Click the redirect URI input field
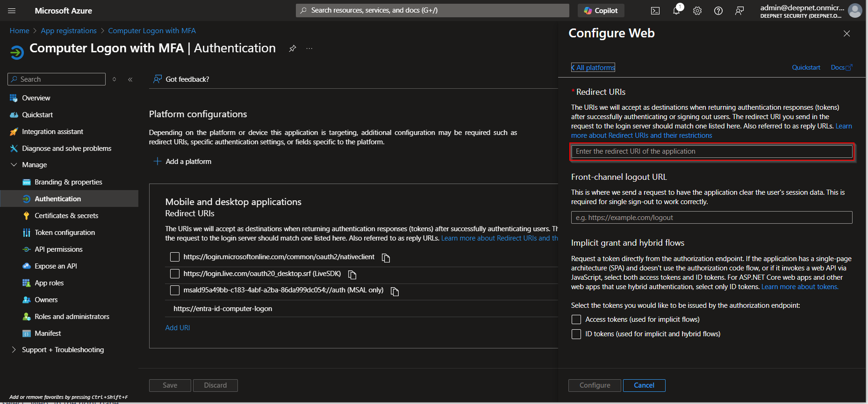868x404 pixels. click(x=711, y=151)
